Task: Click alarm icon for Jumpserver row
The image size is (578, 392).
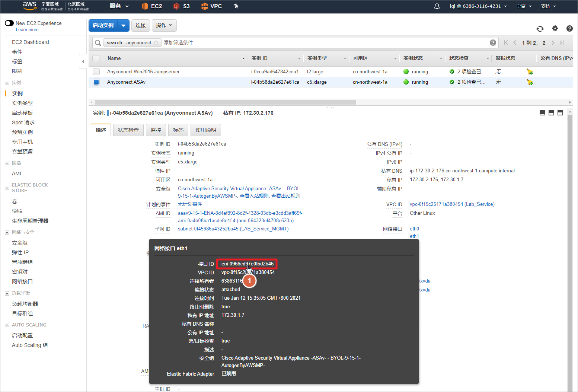Action: point(529,71)
